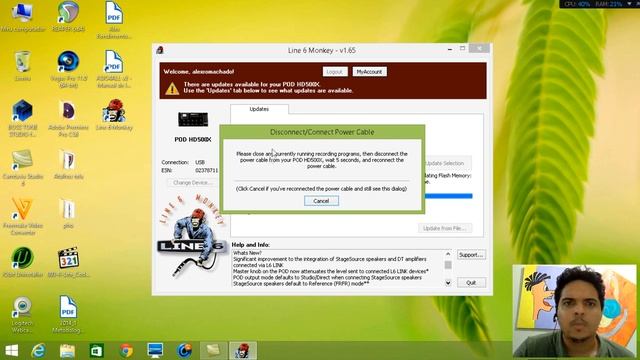
Task: Open the Windows Start button
Action: click(x=11, y=351)
